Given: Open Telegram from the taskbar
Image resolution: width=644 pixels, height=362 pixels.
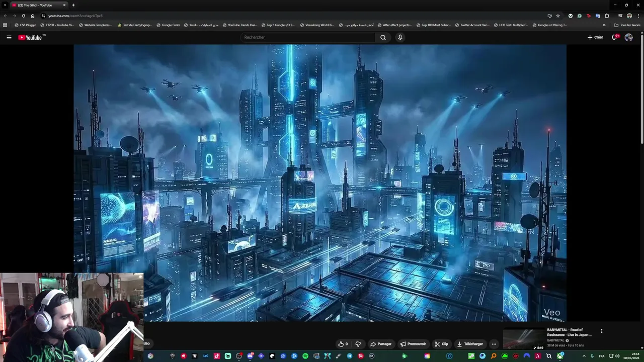Looking at the screenshot, I should coord(350,356).
